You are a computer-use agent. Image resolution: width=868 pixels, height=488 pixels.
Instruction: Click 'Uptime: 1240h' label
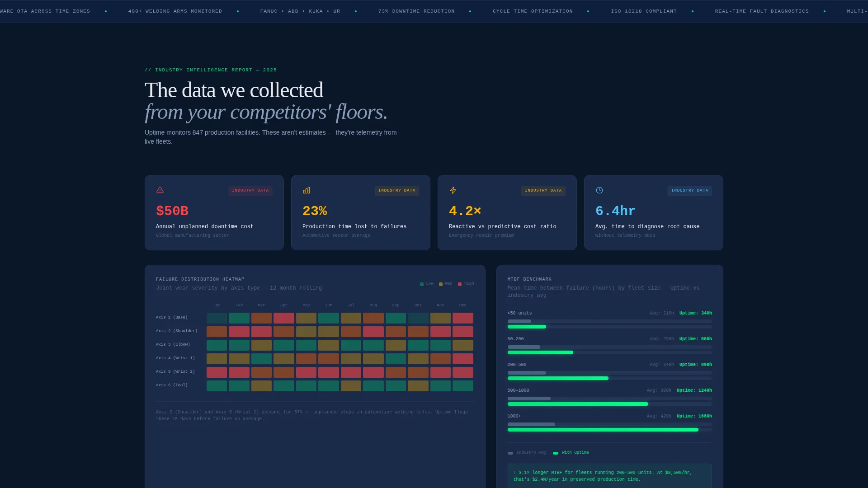point(694,390)
